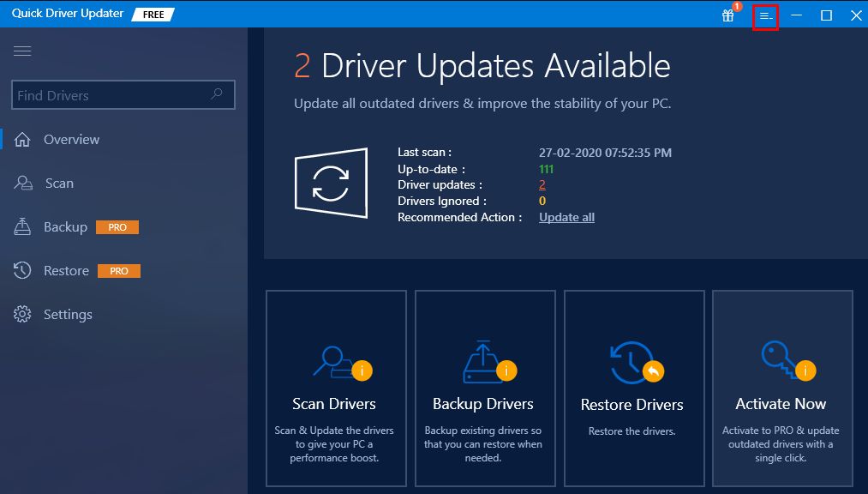Click the Drivers Ignored value 0
The image size is (868, 494).
tap(542, 201)
